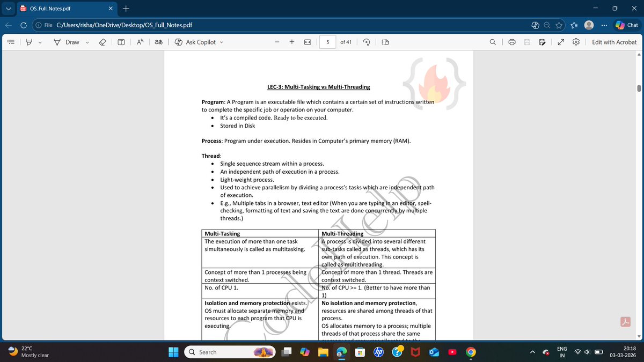Click the Acrobat floating button on page
644x362 pixels.
(625, 322)
